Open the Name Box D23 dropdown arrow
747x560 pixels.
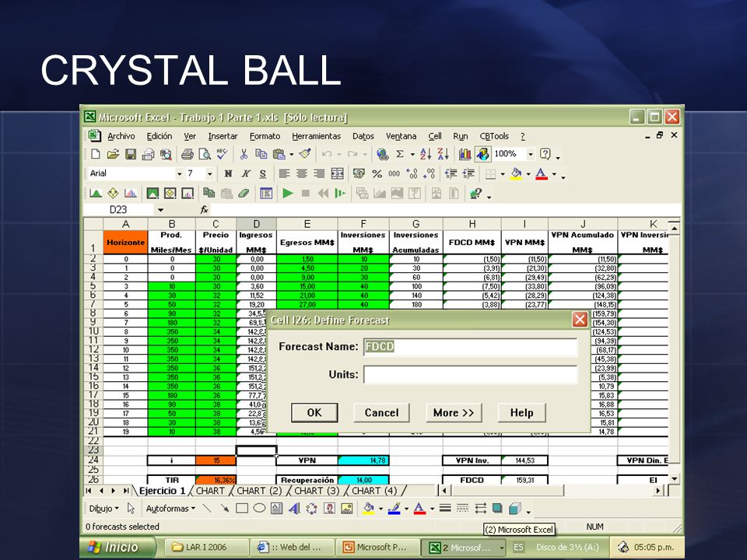(160, 209)
